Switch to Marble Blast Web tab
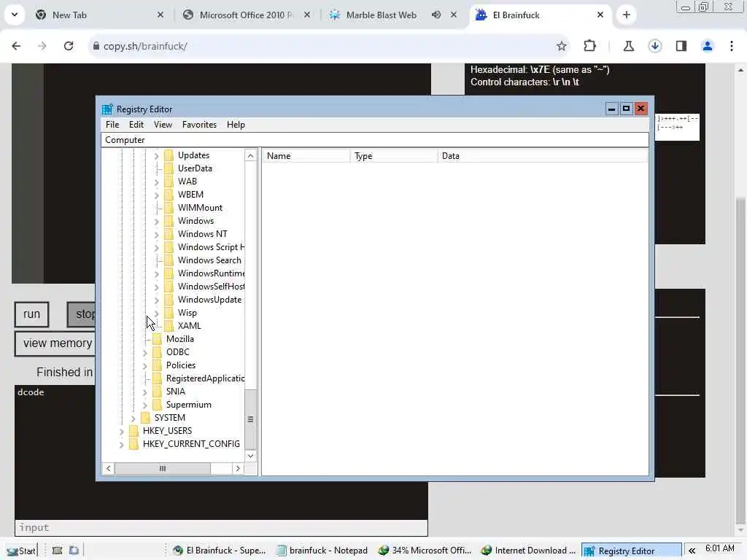 pyautogui.click(x=381, y=15)
